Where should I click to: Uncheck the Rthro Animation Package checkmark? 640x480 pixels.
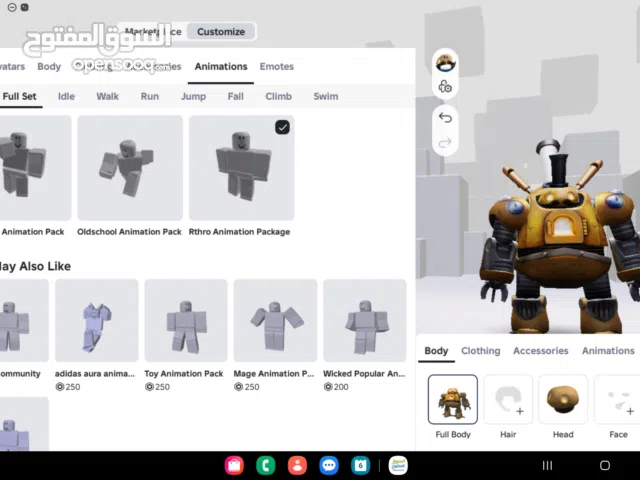tap(282, 127)
